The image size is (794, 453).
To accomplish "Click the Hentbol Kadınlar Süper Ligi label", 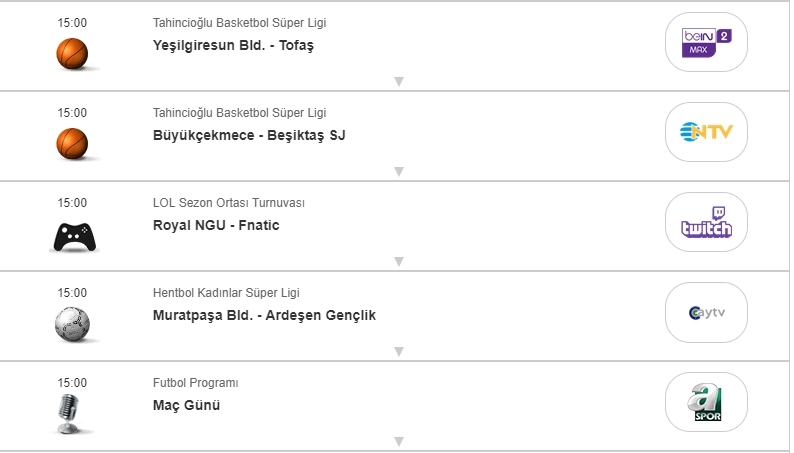I will tap(226, 293).
